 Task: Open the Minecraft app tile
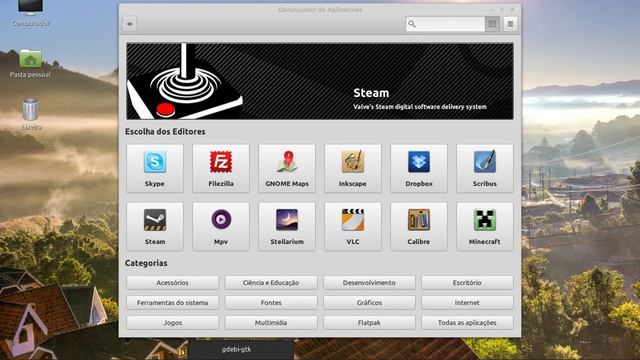click(485, 226)
